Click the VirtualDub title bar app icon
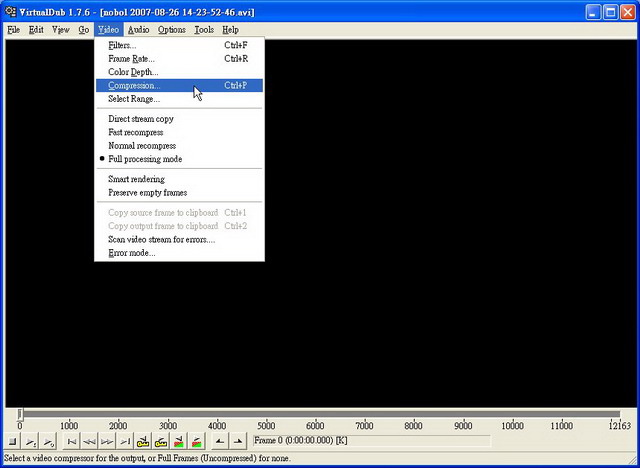Viewport: 640px width, 468px height. [10, 11]
